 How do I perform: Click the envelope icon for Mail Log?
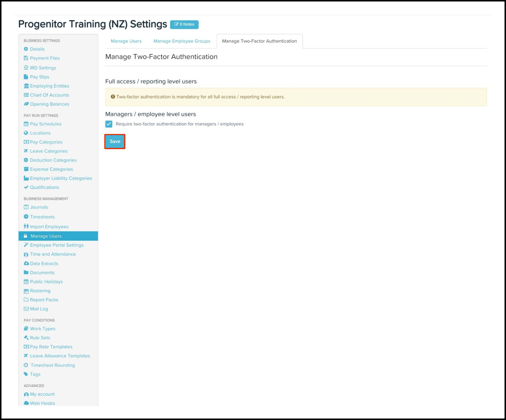click(26, 309)
